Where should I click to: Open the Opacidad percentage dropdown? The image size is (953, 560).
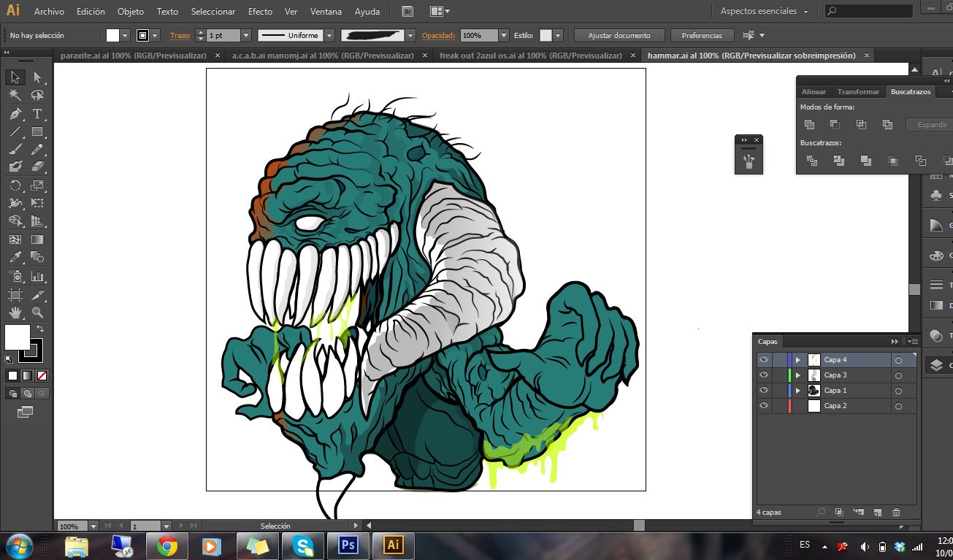click(x=502, y=35)
